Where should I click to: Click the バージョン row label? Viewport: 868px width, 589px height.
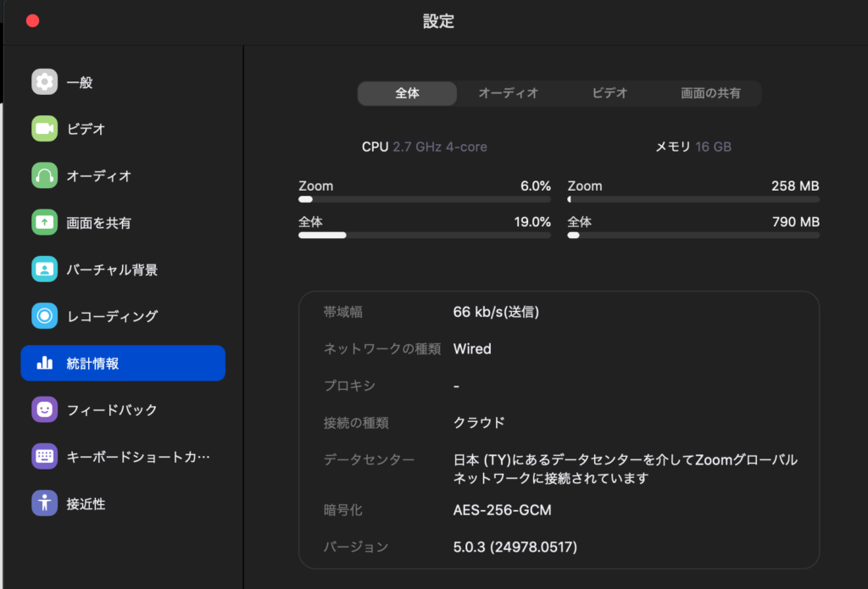point(356,547)
